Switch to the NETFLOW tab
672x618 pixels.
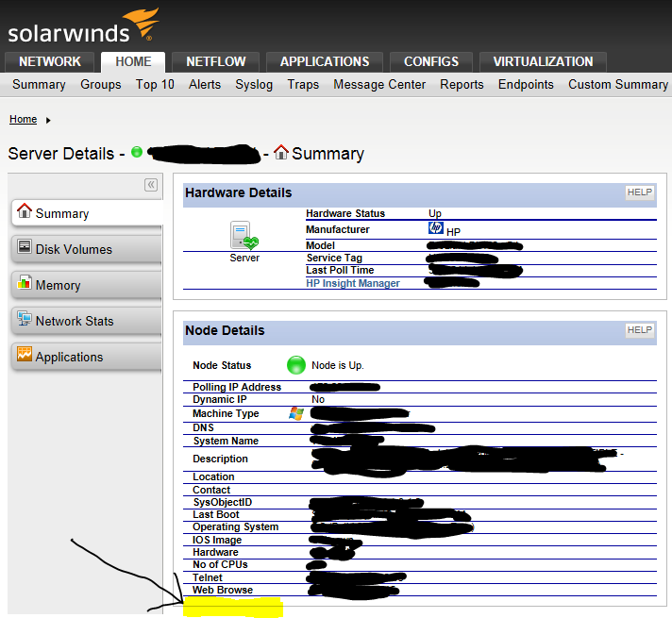click(x=215, y=61)
